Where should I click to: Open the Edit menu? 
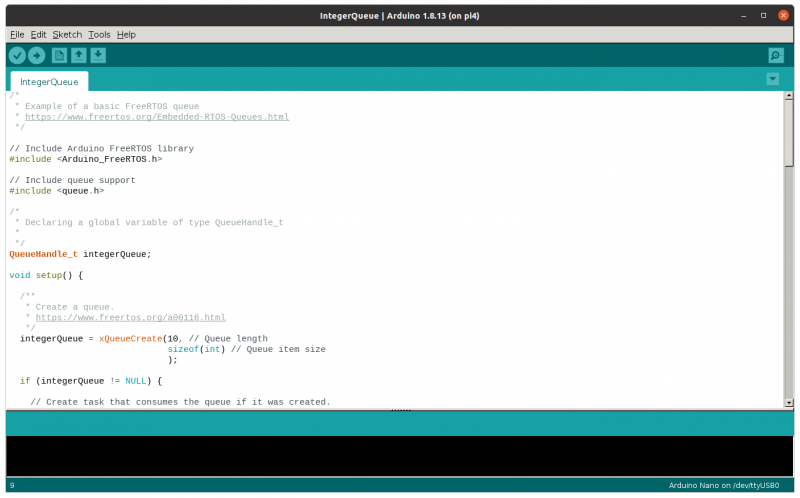[x=39, y=34]
